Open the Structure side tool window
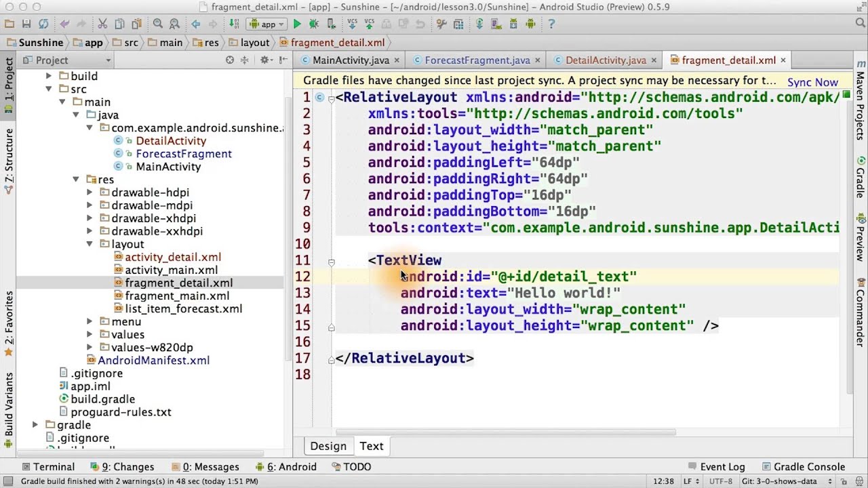Viewport: 868px width, 488px height. pos(9,161)
